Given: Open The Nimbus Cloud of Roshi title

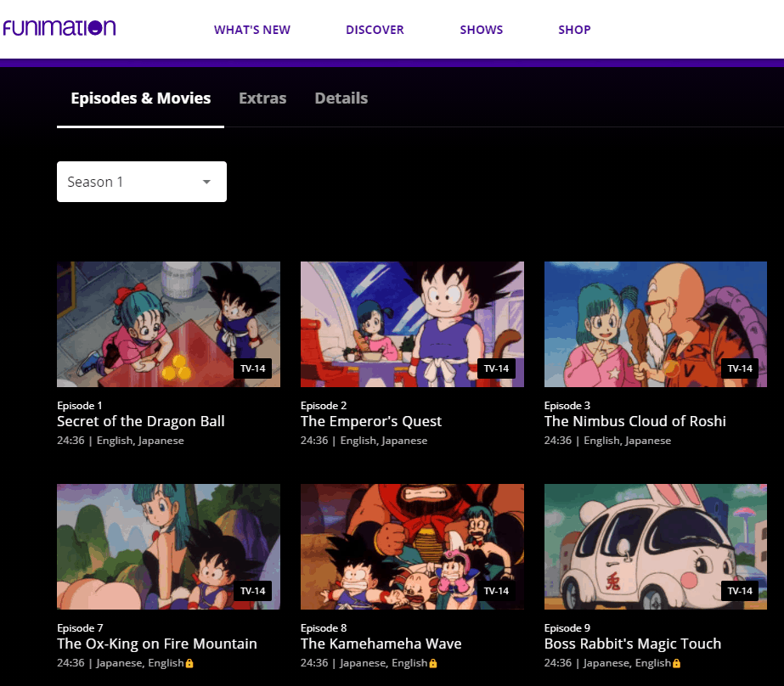Looking at the screenshot, I should (x=635, y=421).
